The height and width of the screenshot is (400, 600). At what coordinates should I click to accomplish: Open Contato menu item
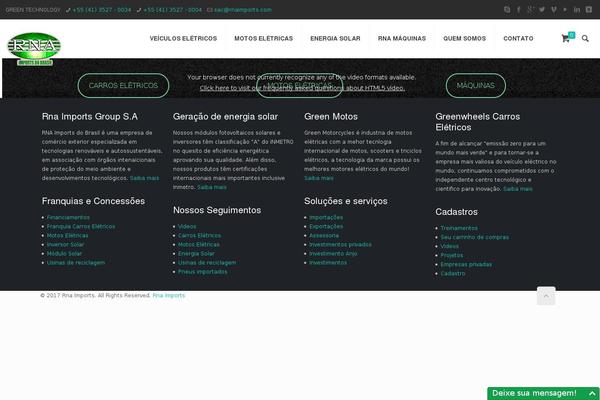[518, 38]
